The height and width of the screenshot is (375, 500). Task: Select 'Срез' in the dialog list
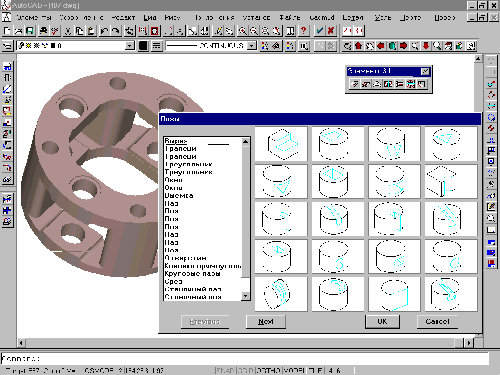coord(173,282)
